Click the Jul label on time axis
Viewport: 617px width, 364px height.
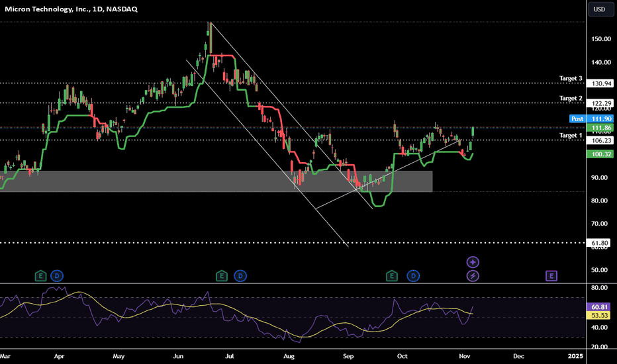[x=230, y=356]
